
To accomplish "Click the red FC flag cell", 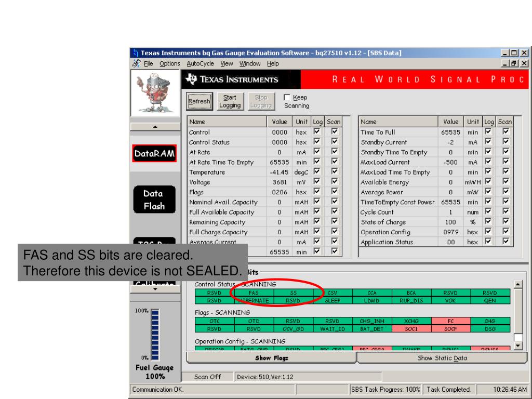I will point(450,321).
